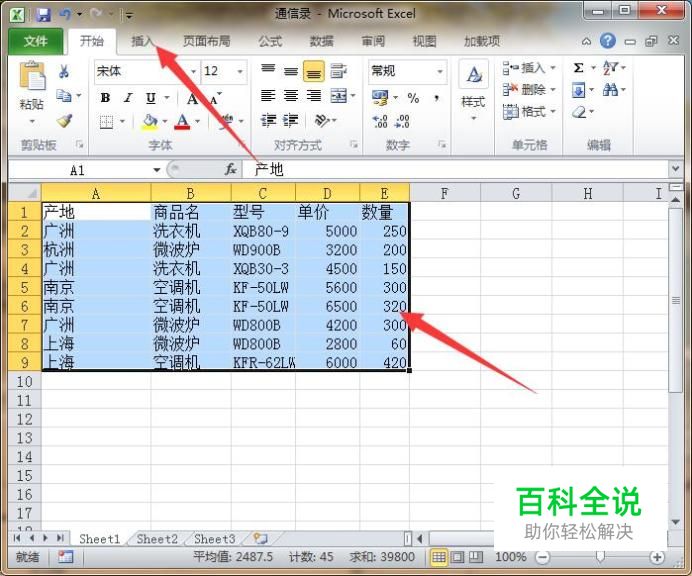Image resolution: width=692 pixels, height=576 pixels.
Task: Click increase indent icon
Action: coord(290,120)
